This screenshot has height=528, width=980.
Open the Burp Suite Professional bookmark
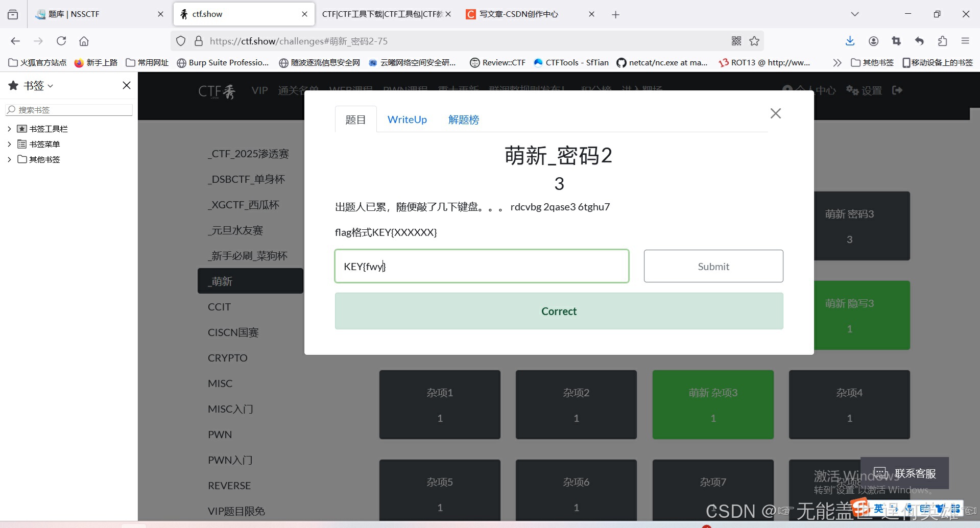coord(223,62)
